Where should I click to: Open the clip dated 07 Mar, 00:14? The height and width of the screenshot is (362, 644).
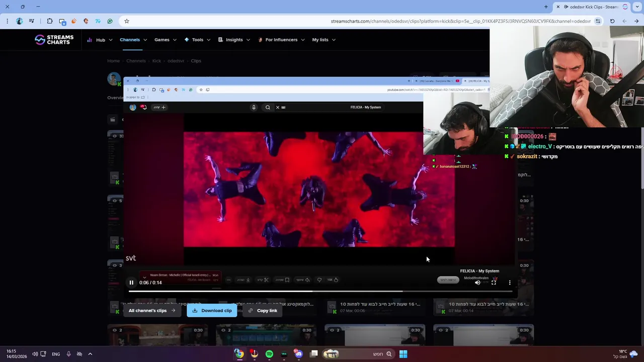click(484, 307)
